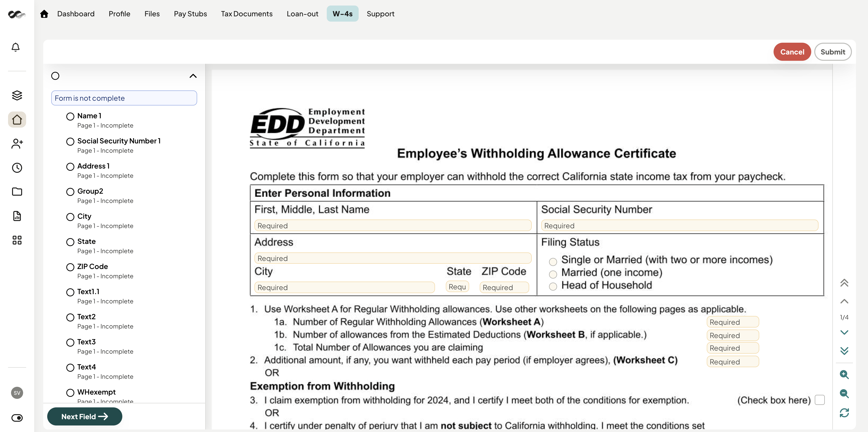Click the First, Middle, Last Name input
This screenshot has width=868, height=432.
click(x=393, y=226)
